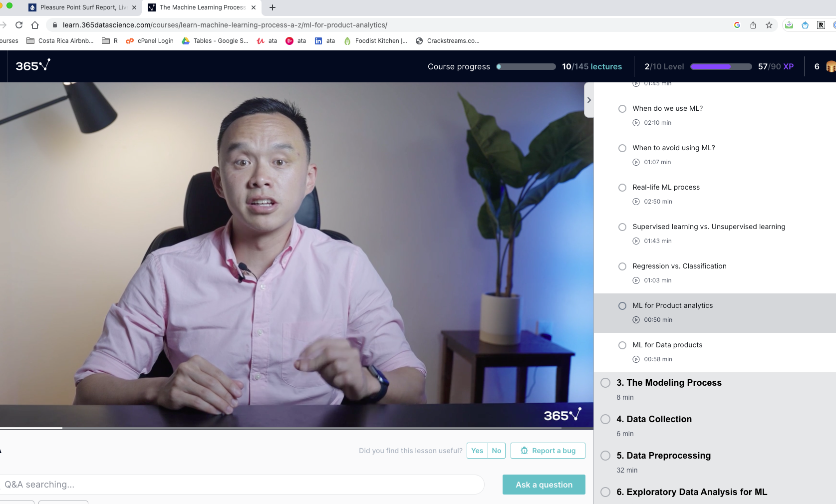Image resolution: width=836 pixels, height=504 pixels.
Task: Toggle circle for ML for Product analytics
Action: (x=622, y=306)
